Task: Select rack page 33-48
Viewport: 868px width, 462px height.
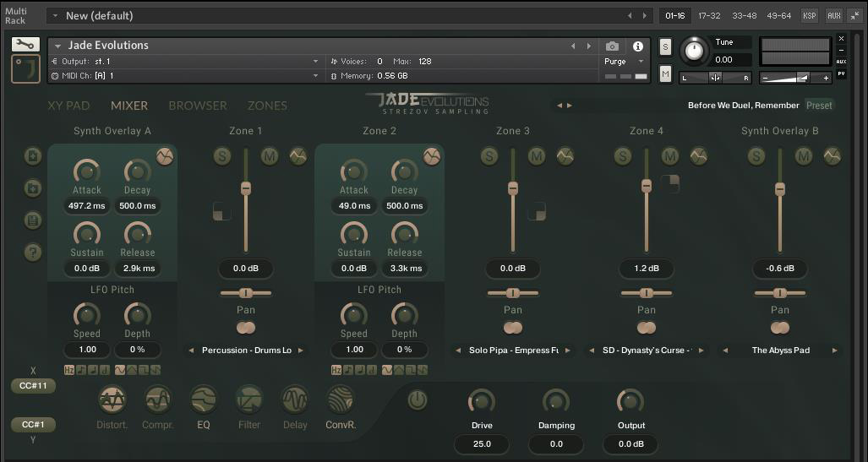Action: click(x=744, y=15)
